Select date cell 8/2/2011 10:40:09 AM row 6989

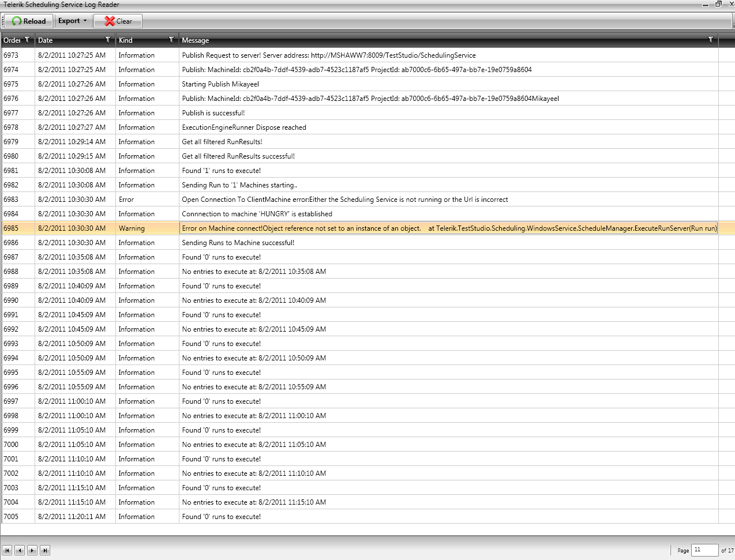point(75,286)
